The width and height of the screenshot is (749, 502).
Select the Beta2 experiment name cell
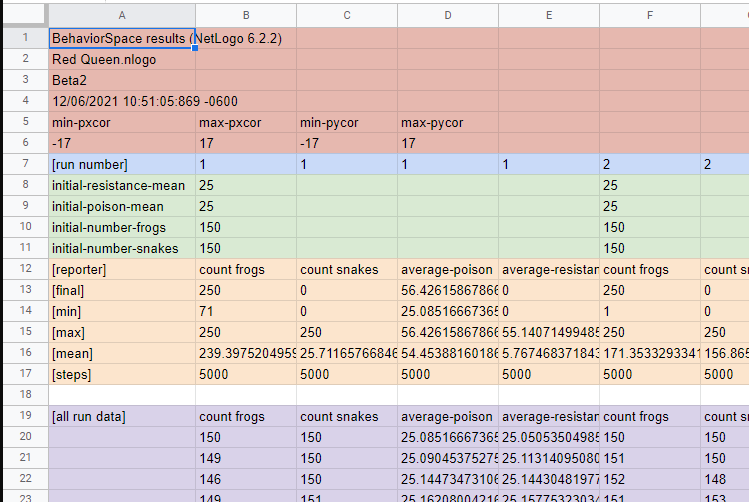(121, 80)
